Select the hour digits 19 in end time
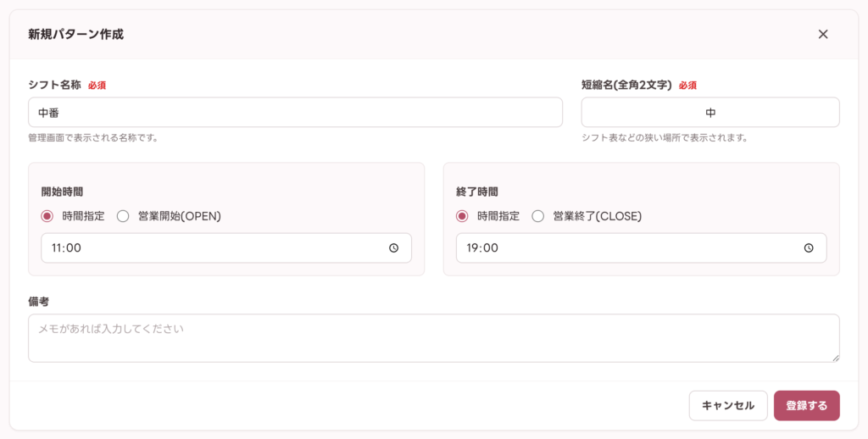 click(472, 248)
